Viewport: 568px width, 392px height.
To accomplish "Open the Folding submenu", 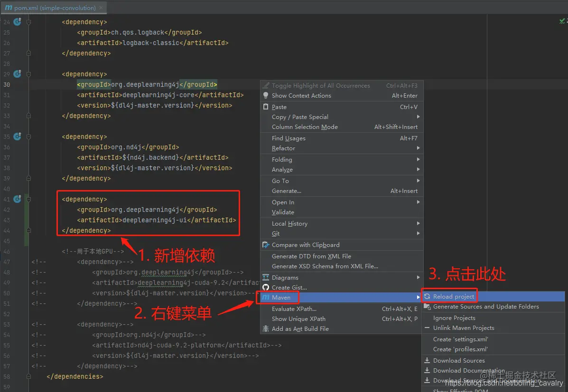I will (x=342, y=160).
